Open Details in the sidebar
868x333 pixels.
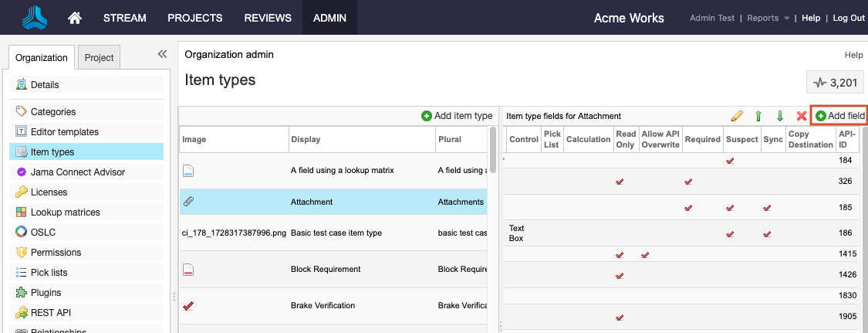86,85
